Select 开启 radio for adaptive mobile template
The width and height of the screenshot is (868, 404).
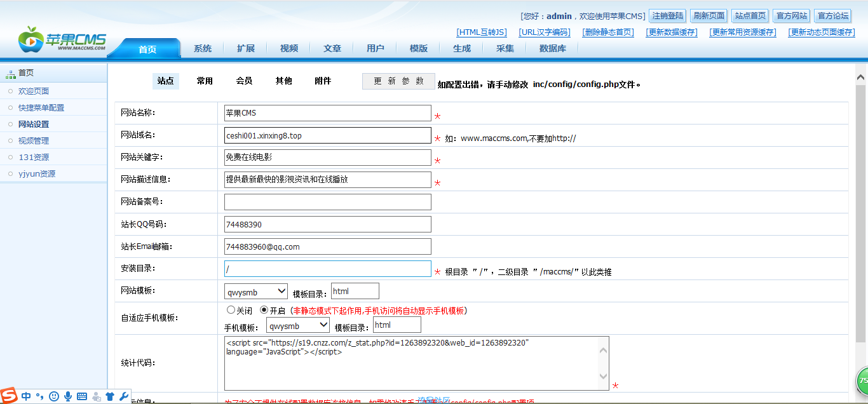[264, 311]
